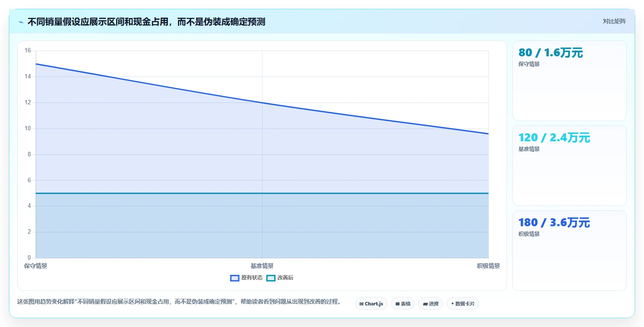Image resolution: width=644 pixels, height=327 pixels.
Task: Select the Chart.js tag
Action: click(x=371, y=304)
